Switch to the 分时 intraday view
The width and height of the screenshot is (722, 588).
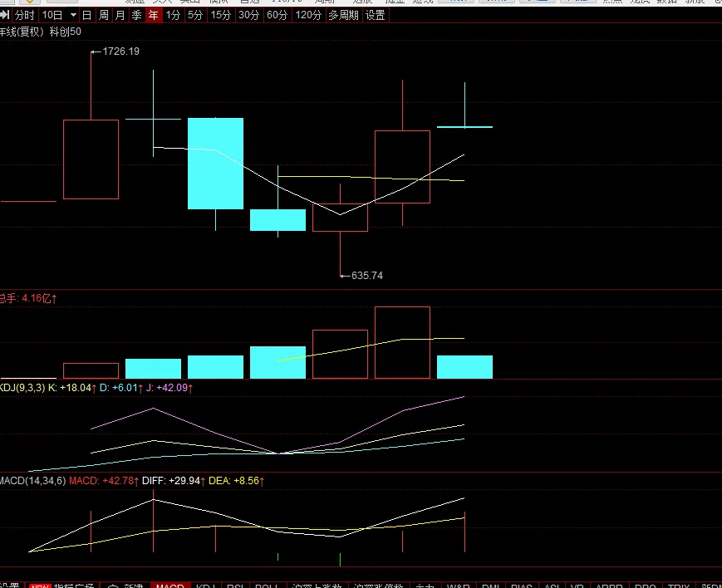point(24,15)
